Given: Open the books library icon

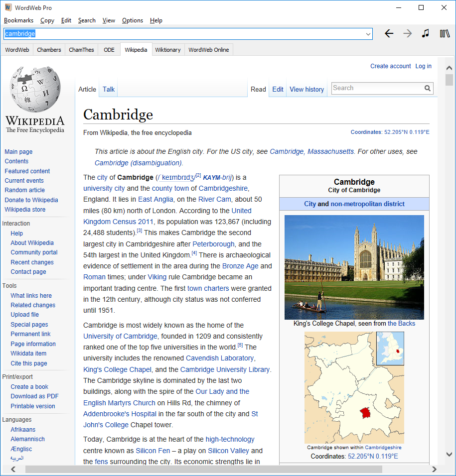Looking at the screenshot, I should (x=445, y=33).
